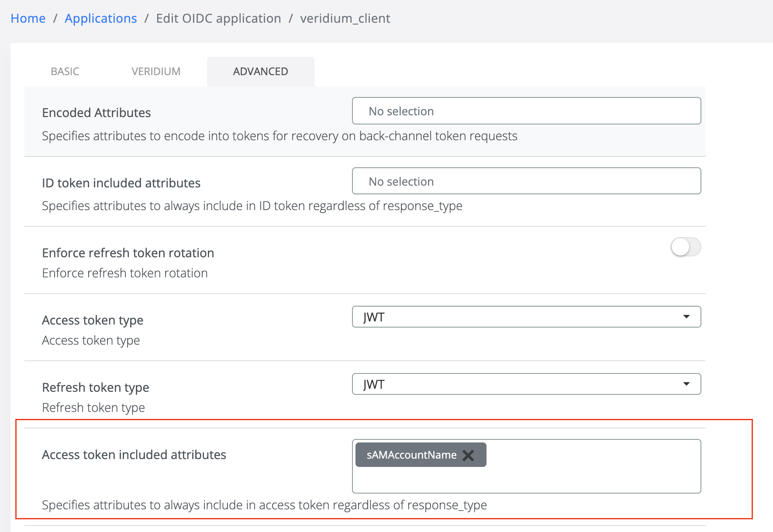Click the Access token included attributes label
The height and width of the screenshot is (532, 773).
pyautogui.click(x=134, y=455)
